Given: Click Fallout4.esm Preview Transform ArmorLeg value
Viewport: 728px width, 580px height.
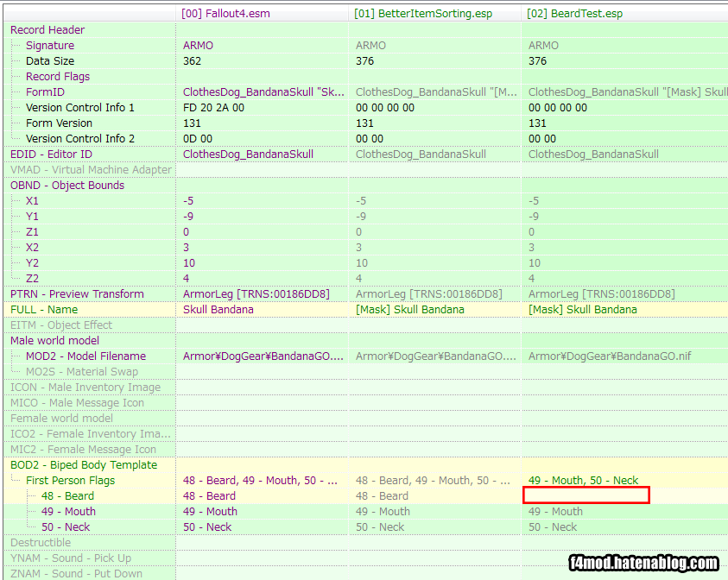Looking at the screenshot, I should (x=256, y=294).
